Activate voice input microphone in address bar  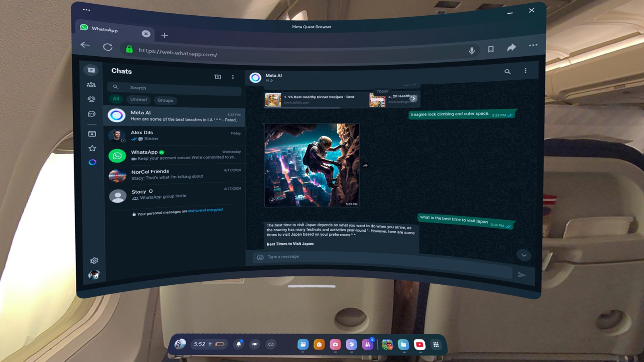(x=472, y=50)
